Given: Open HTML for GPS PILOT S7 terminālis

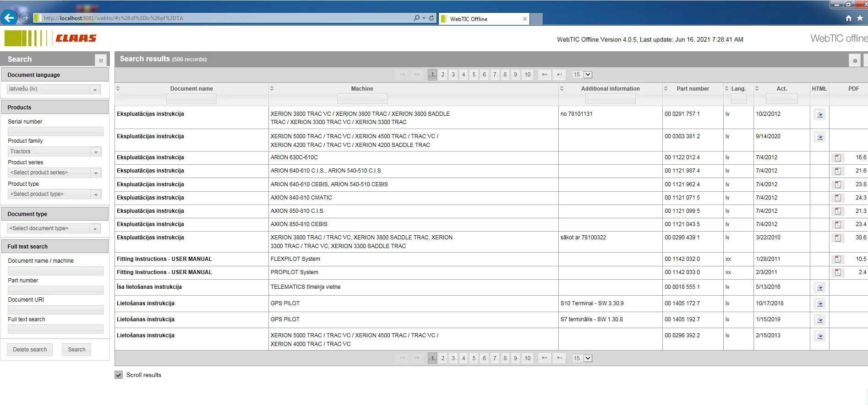Looking at the screenshot, I should click(x=820, y=320).
